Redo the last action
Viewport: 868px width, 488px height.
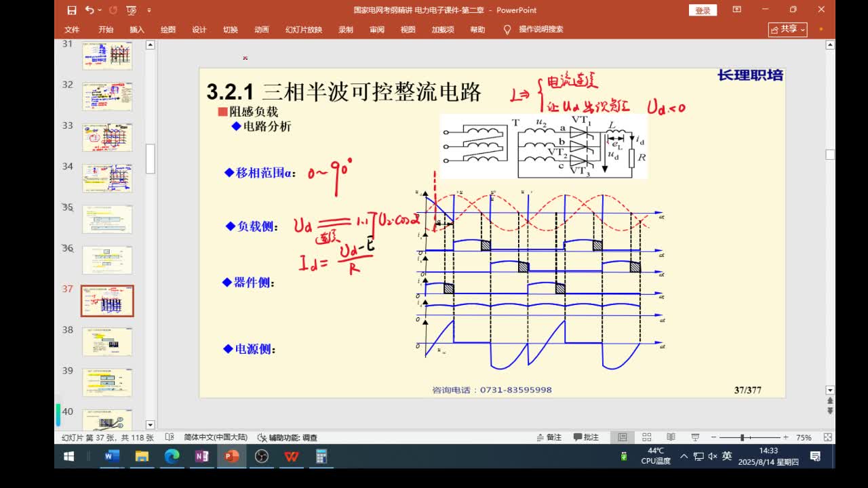[x=113, y=10]
